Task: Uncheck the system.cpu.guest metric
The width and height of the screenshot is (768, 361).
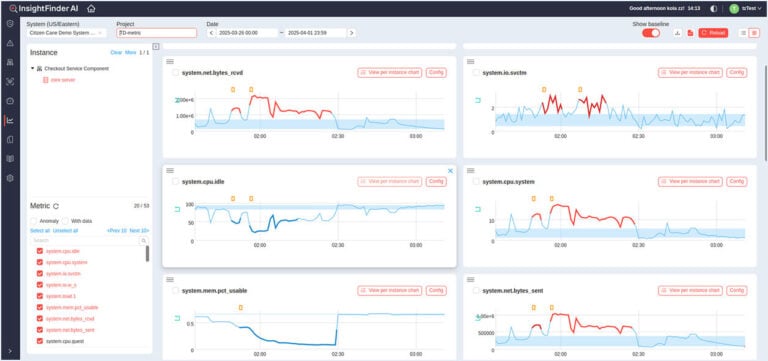Action: [x=40, y=341]
